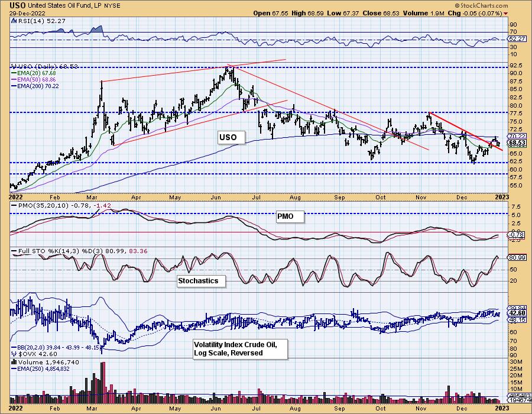Click the 92.5 price axis label
Image resolution: width=532 pixels, height=414 pixels.
point(515,65)
